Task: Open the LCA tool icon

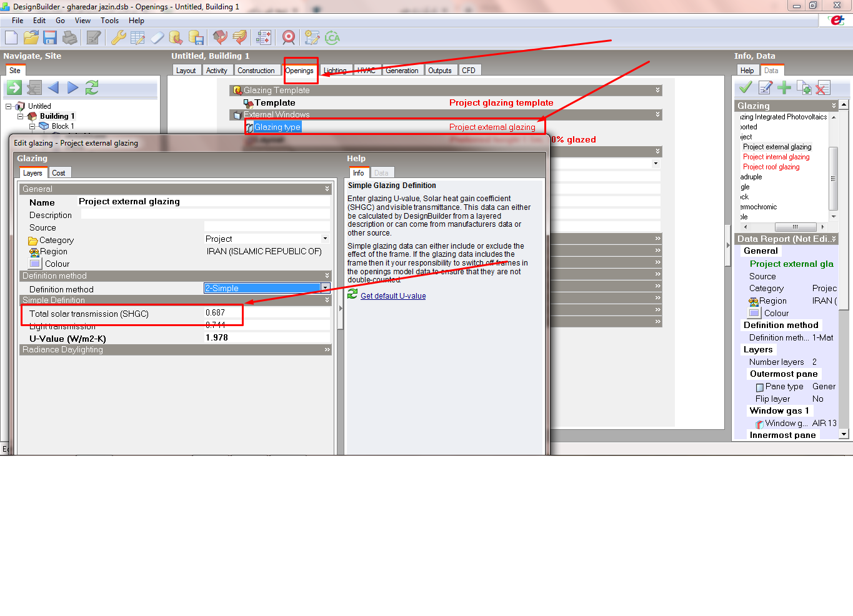Action: (332, 37)
